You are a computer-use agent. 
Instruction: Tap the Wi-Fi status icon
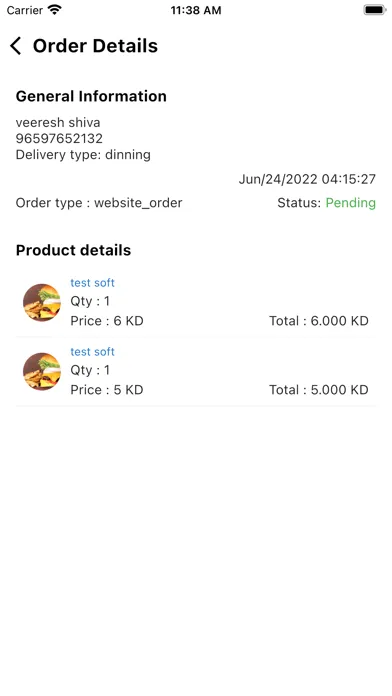click(x=55, y=10)
